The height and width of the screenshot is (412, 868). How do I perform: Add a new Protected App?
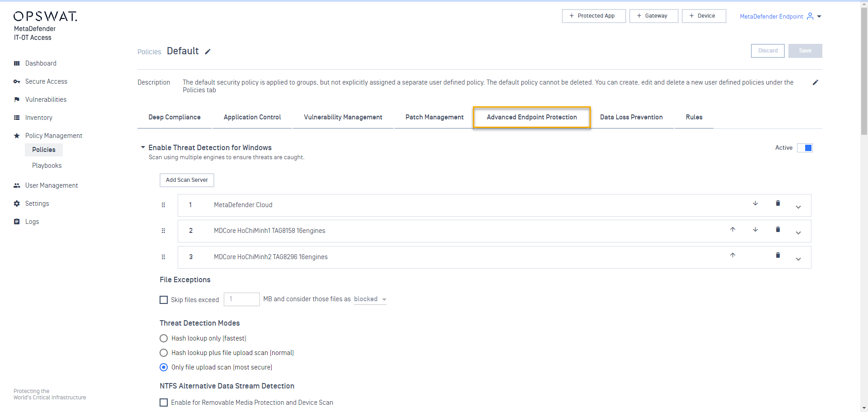(594, 16)
